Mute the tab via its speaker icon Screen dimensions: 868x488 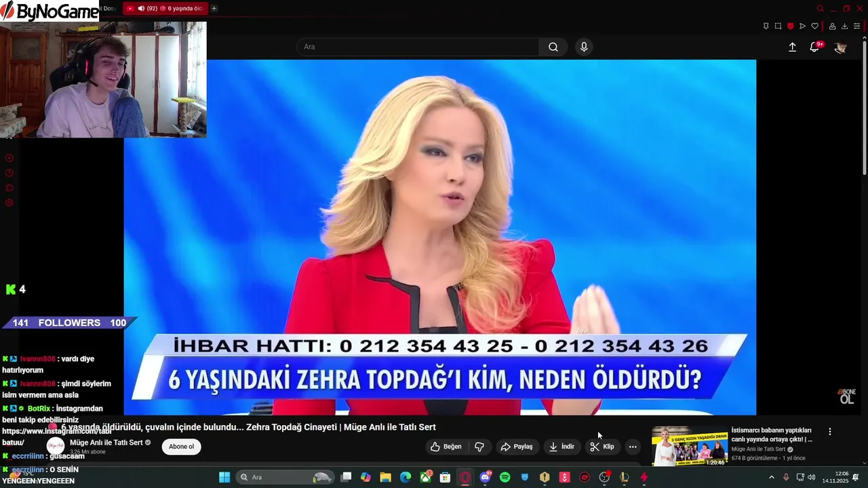coord(141,8)
